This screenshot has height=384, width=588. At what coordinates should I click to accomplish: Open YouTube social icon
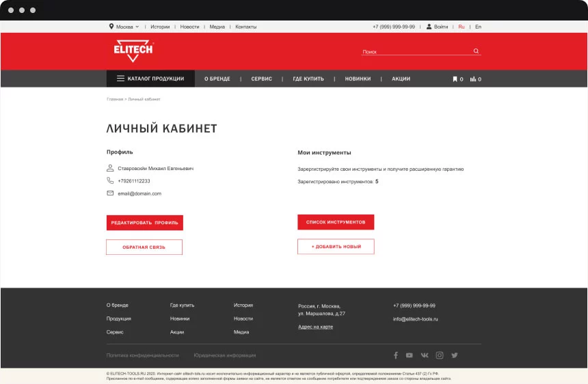409,355
